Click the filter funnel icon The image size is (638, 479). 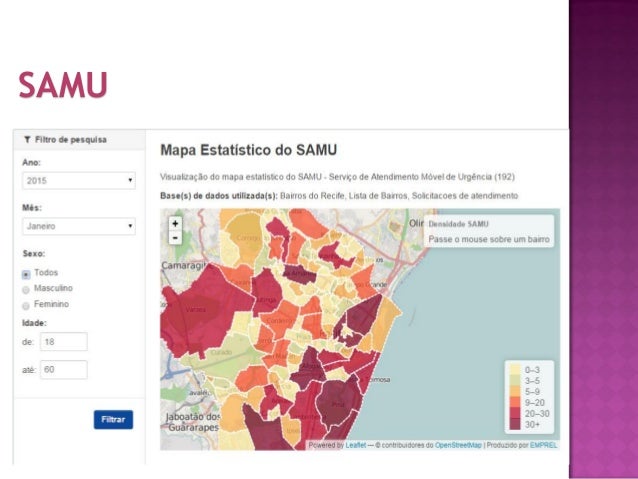(x=27, y=140)
